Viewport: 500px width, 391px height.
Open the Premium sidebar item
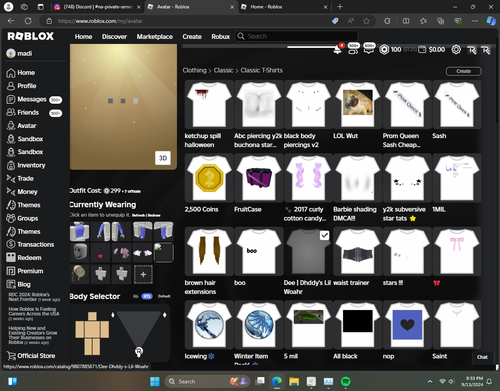click(25, 271)
